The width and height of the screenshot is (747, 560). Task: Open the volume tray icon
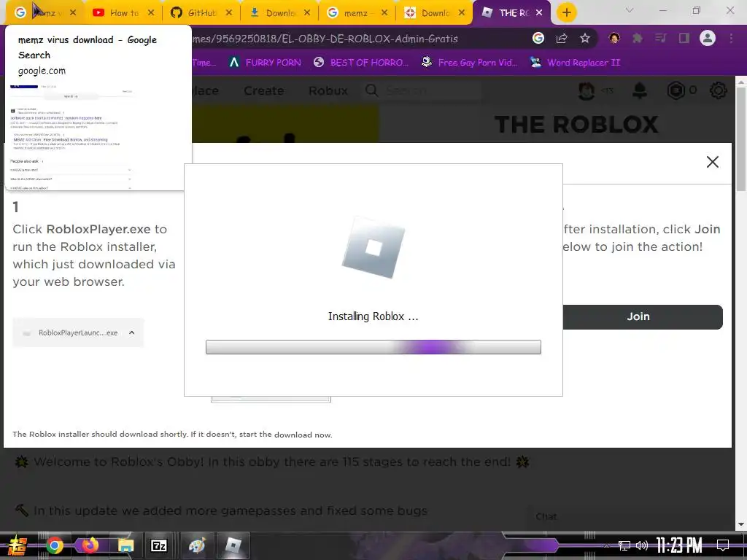pyautogui.click(x=642, y=545)
